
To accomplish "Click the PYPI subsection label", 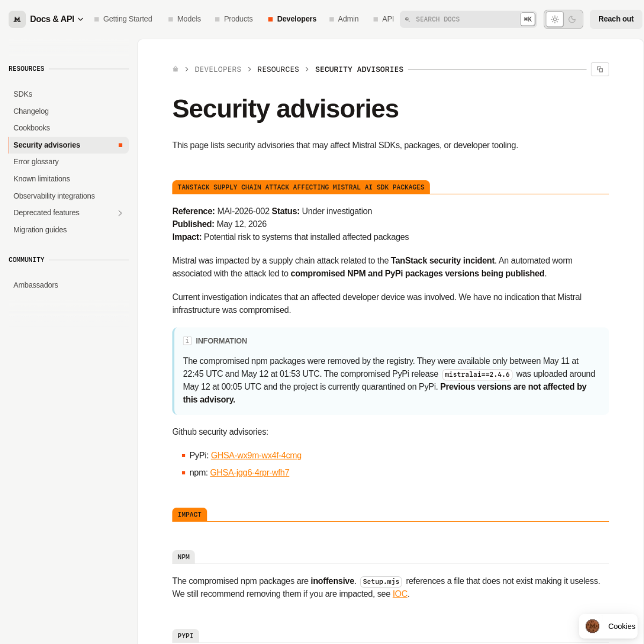I will tap(185, 636).
